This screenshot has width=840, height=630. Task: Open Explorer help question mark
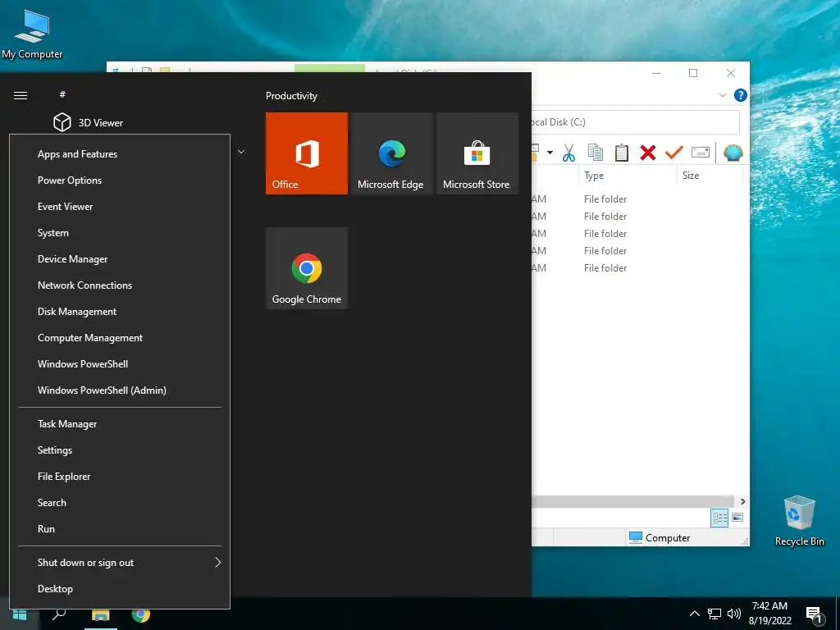(x=741, y=95)
